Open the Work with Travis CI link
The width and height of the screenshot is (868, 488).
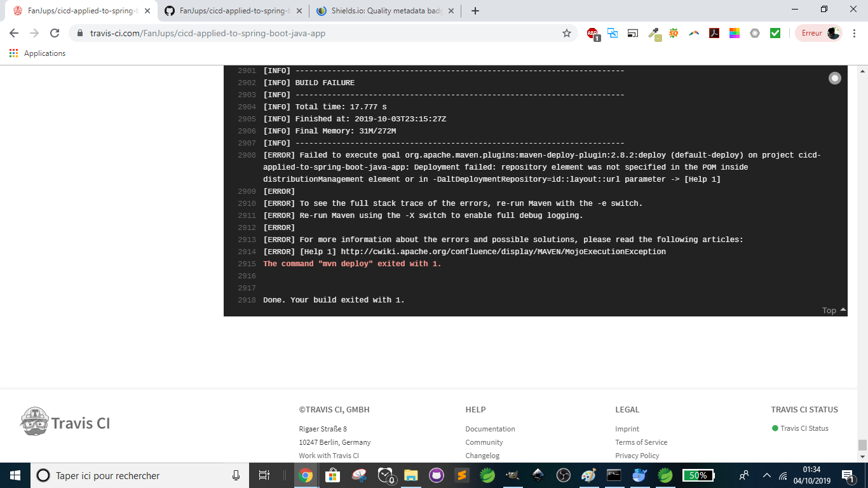329,456
